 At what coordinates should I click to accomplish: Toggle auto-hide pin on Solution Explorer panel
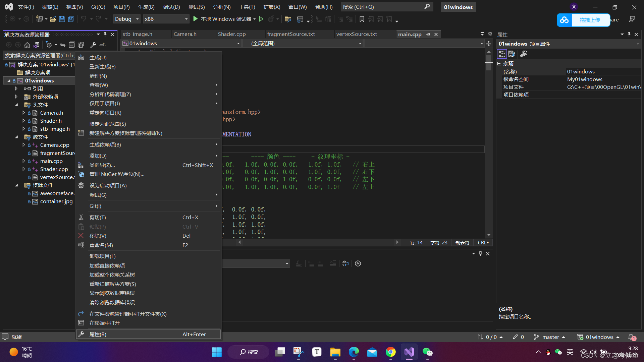105,35
